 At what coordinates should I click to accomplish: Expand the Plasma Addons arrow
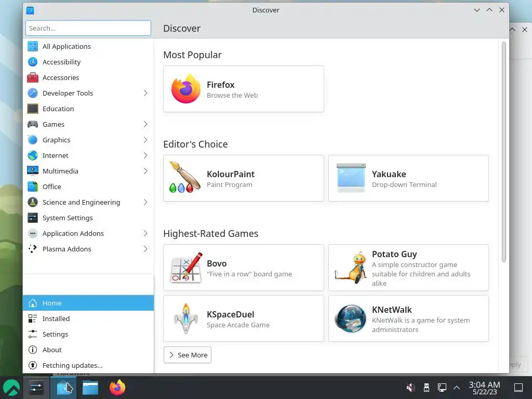(145, 249)
